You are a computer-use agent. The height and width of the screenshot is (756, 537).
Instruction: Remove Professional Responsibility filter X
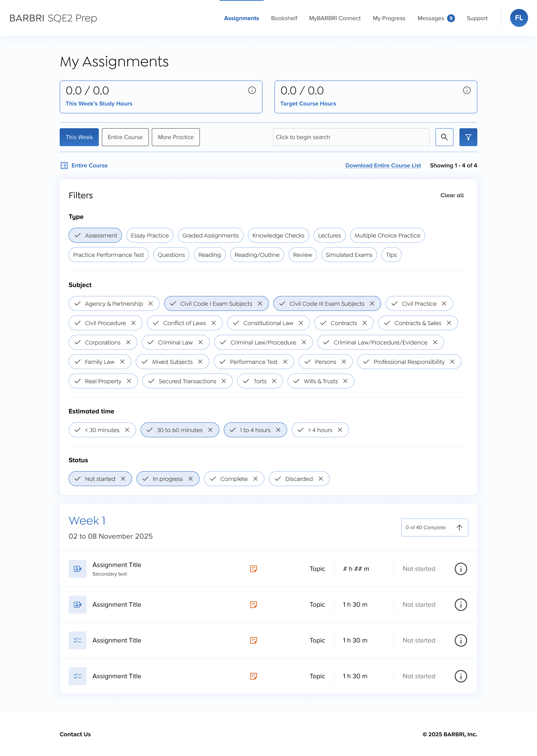pos(452,362)
